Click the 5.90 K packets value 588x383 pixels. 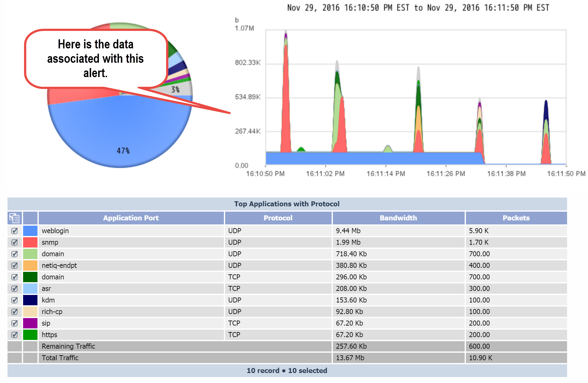click(479, 231)
